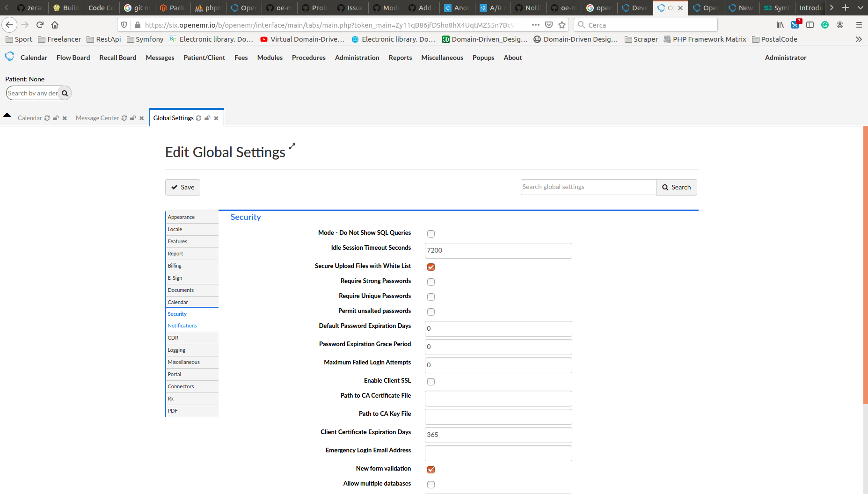Screen dimensions: 868x494
Task: Lock the Message Center tab
Action: (x=133, y=118)
